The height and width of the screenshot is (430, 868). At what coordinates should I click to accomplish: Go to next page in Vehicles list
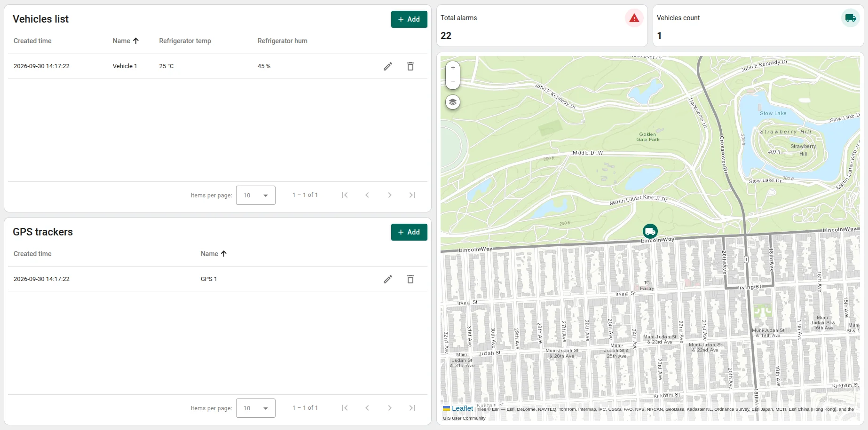point(390,195)
